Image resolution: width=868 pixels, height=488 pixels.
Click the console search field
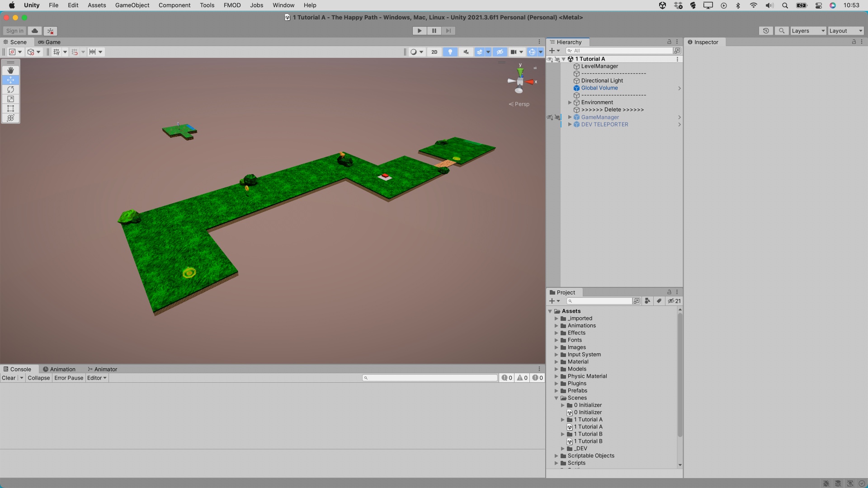(x=429, y=378)
